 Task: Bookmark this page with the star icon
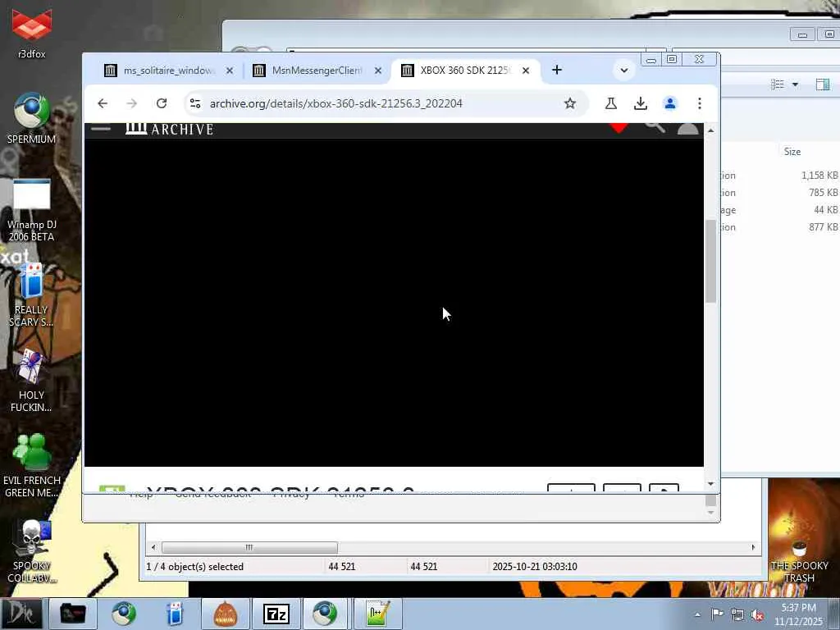point(570,103)
